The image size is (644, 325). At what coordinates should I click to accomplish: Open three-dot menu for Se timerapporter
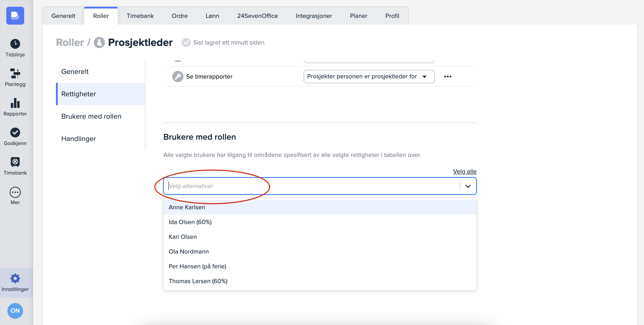448,77
